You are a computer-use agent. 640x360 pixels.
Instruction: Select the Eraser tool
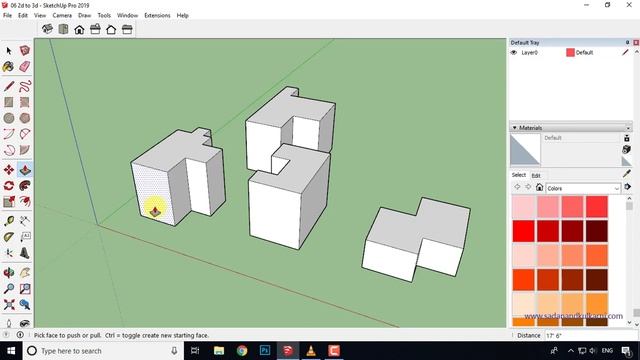point(25,67)
